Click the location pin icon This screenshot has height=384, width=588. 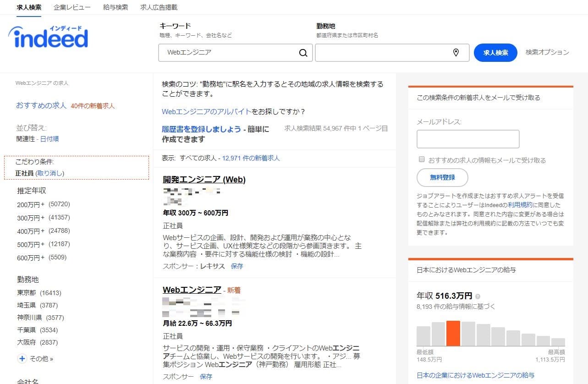[456, 53]
